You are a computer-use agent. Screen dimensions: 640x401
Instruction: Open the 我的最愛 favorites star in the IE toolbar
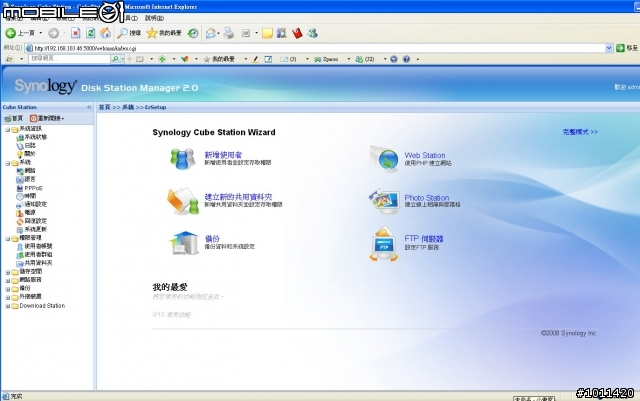(164, 33)
